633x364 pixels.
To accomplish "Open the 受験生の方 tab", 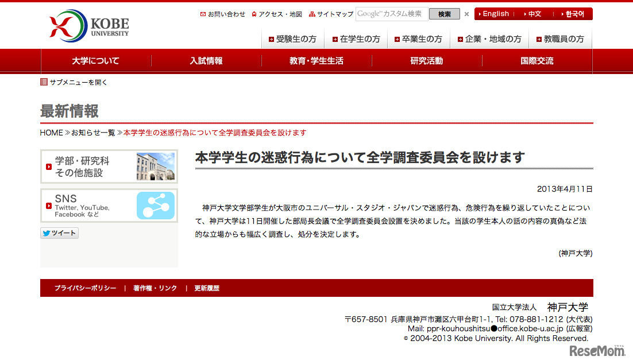I will 292,38.
